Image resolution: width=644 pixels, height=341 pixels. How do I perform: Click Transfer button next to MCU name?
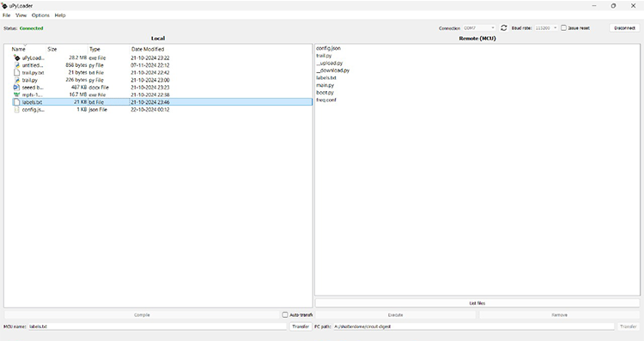click(x=301, y=326)
